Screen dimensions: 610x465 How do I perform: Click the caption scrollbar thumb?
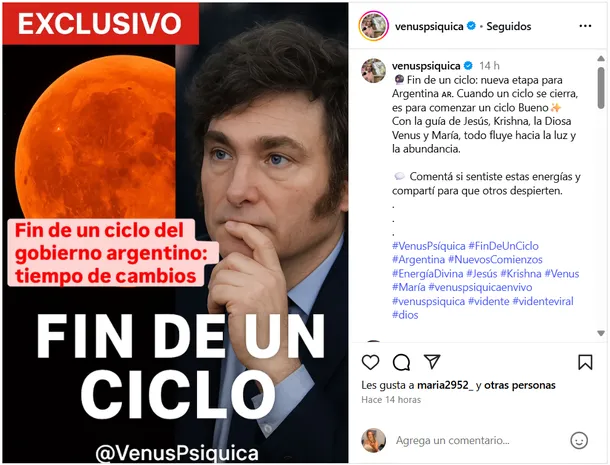pos(601,88)
